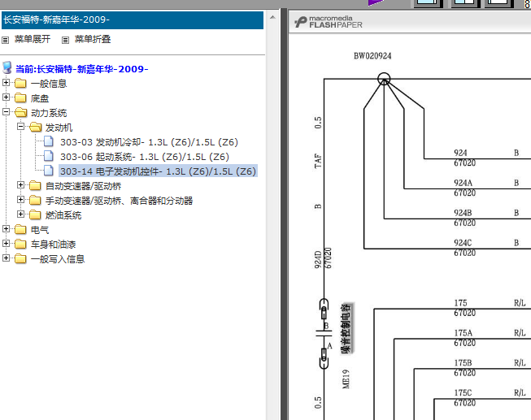Image resolution: width=531 pixels, height=420 pixels.
Task: Select the 动力系统 tree label
Action: [49, 113]
